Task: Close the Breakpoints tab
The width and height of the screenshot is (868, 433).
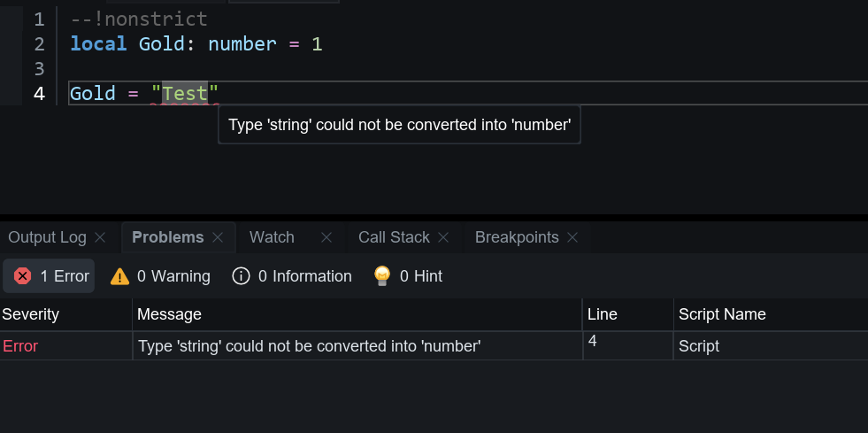Action: [x=572, y=237]
